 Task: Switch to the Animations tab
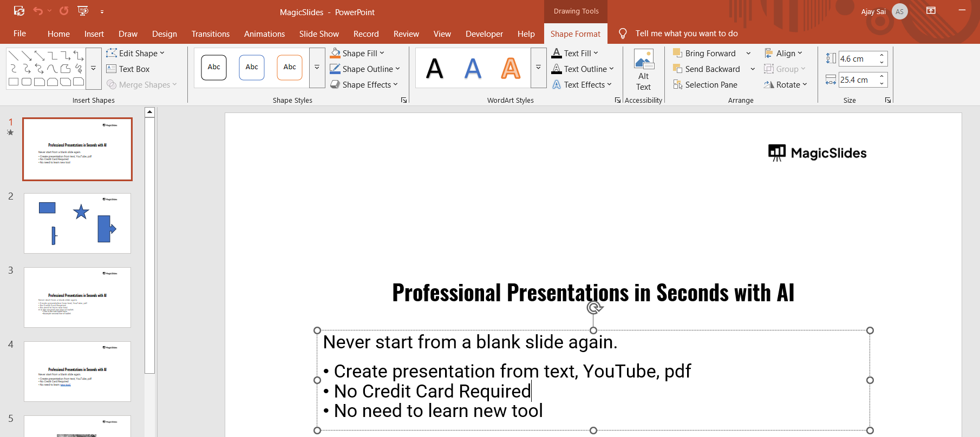coord(264,34)
